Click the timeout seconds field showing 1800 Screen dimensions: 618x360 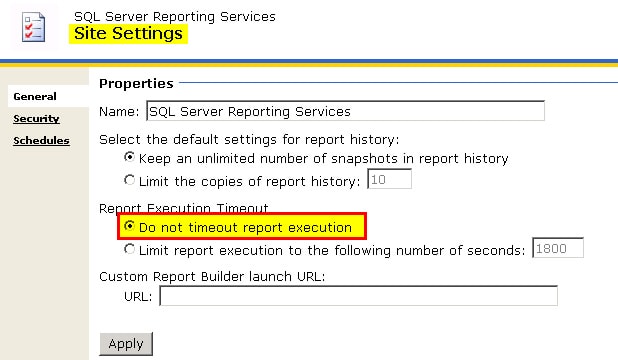point(558,248)
